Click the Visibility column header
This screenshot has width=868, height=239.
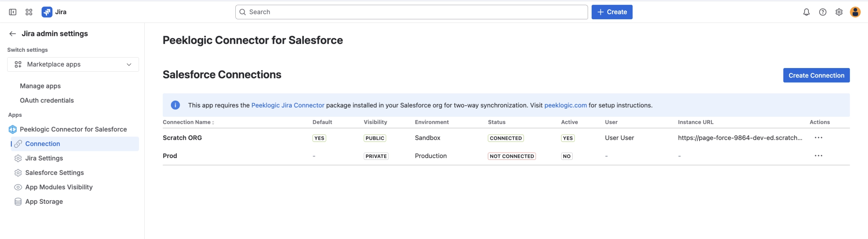point(375,122)
